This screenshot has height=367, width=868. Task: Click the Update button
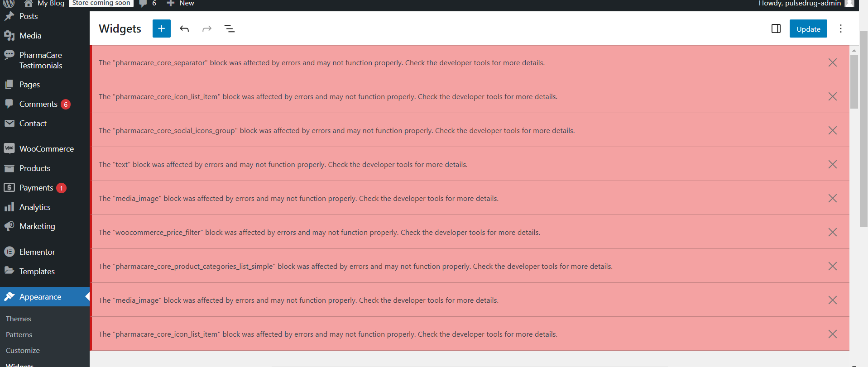(x=808, y=29)
